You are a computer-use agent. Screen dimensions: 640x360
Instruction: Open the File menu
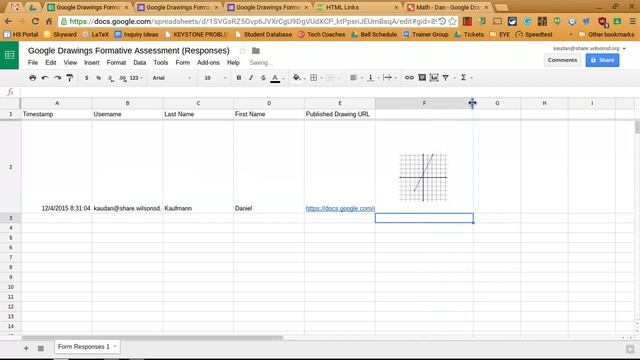coord(33,62)
